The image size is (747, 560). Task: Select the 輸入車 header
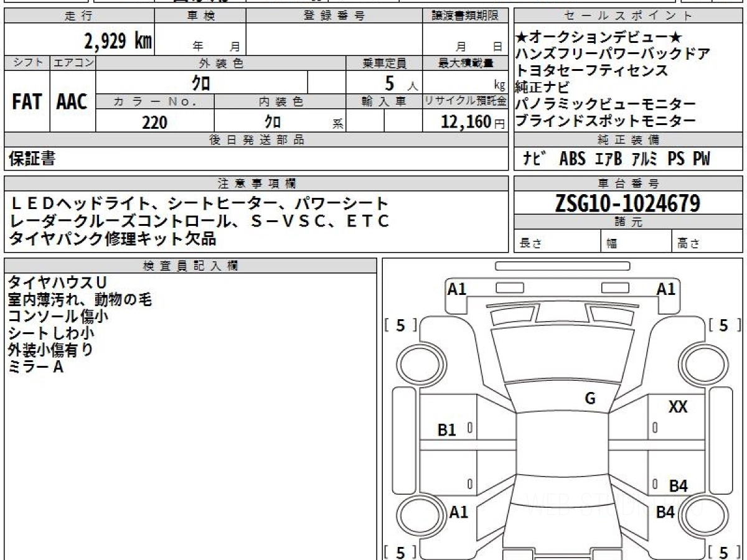tap(384, 101)
